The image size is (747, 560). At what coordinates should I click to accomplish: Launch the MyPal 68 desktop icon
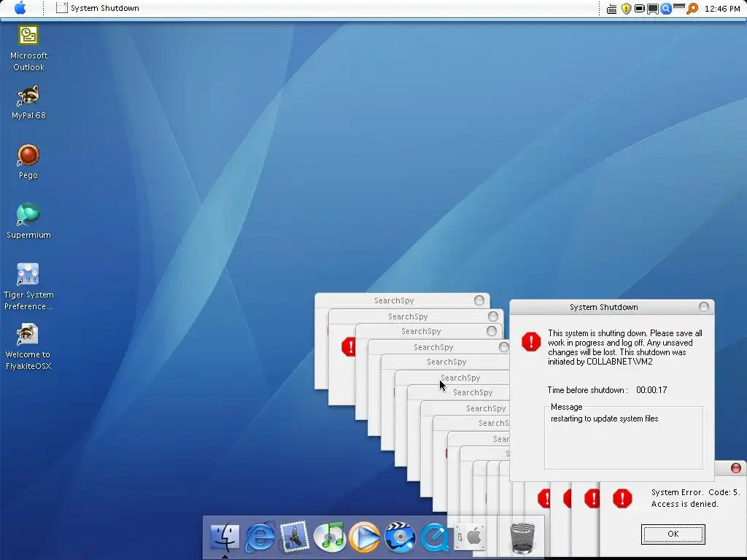point(28,102)
